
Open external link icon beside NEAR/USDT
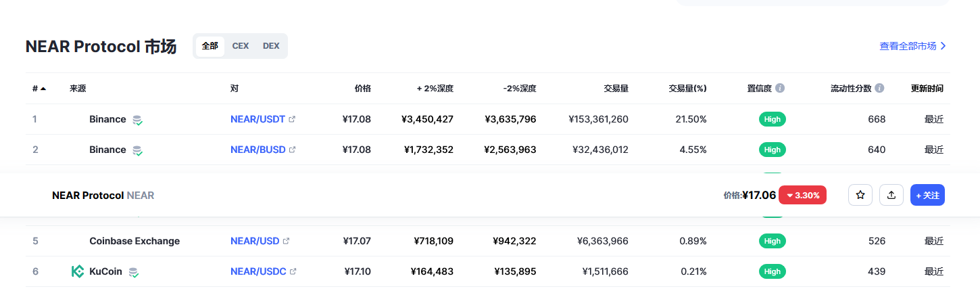[292, 119]
